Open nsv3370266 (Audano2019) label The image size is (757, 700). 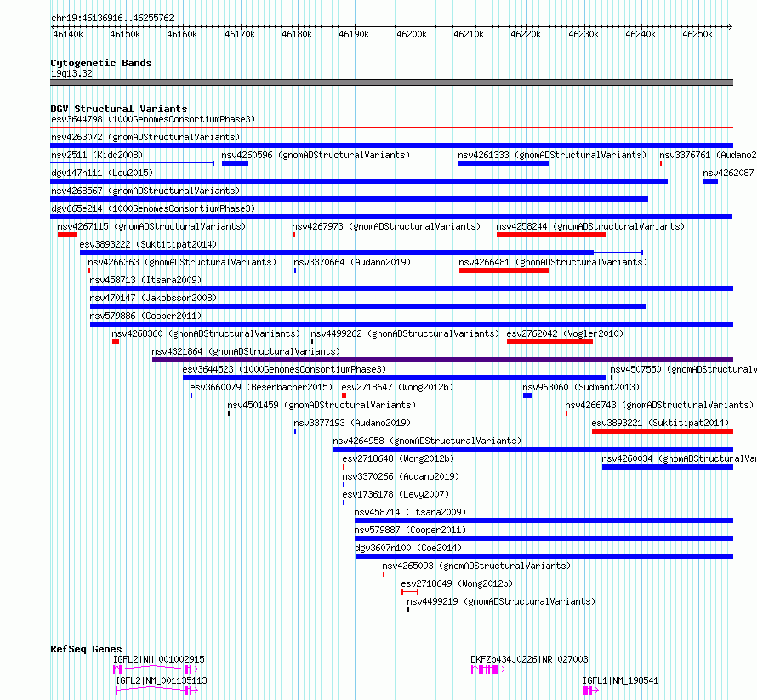click(401, 476)
